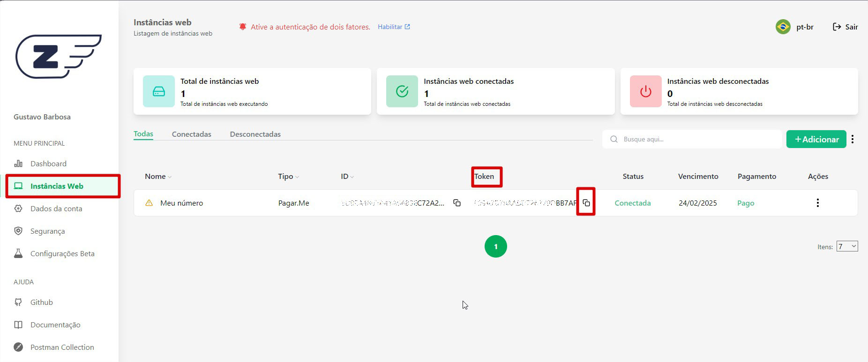This screenshot has height=362, width=868.
Task: Select the Todas tab
Action: (143, 134)
